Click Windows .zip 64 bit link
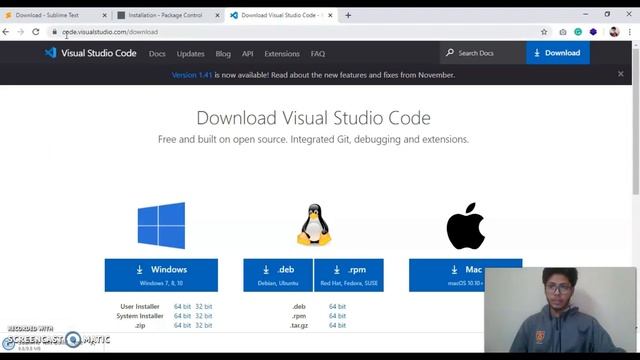Screen dimensions: 640x360 pyautogui.click(x=182, y=325)
